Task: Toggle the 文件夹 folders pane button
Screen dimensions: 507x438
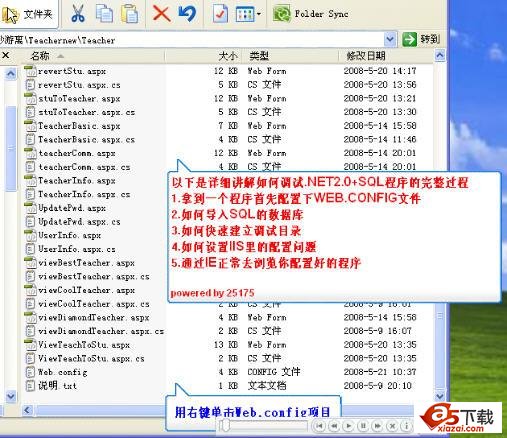Action: point(28,14)
